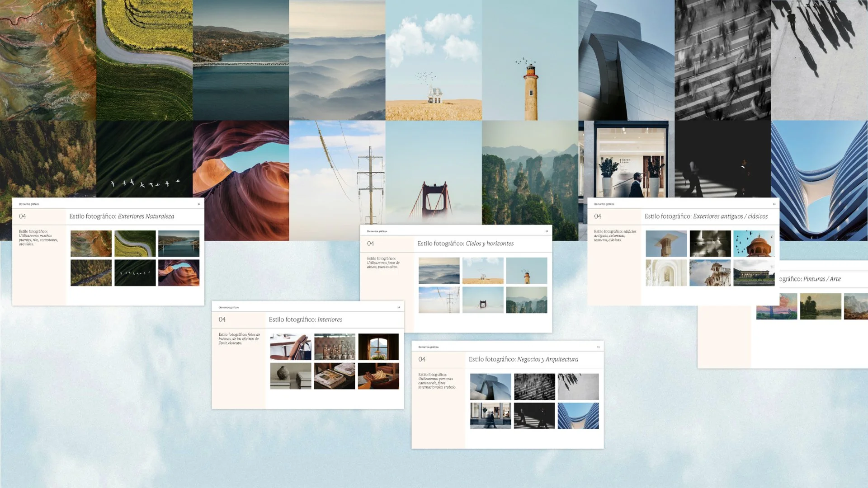Pick lighthouse thumbnail in Cielos y horizontes card
Screen dimensions: 868x488
click(527, 271)
